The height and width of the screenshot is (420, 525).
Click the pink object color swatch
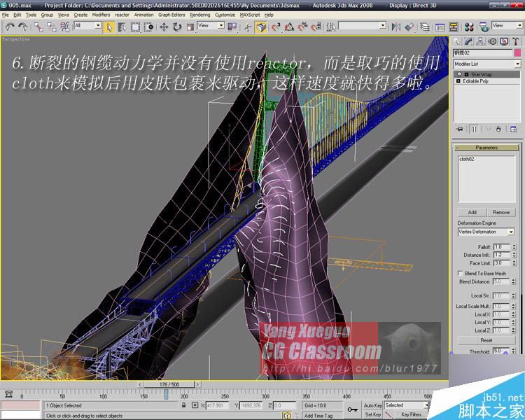pos(517,53)
